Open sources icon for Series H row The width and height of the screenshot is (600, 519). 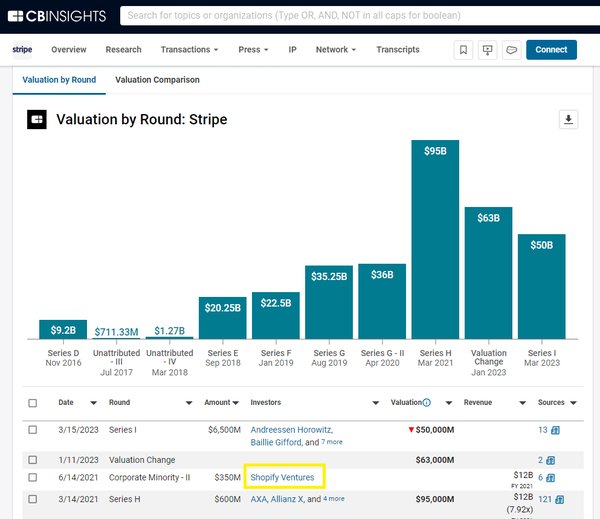[x=559, y=499]
